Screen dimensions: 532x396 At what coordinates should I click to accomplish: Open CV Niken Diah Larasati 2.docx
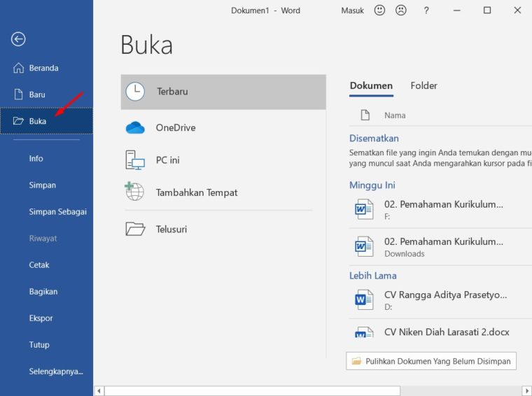[440, 332]
